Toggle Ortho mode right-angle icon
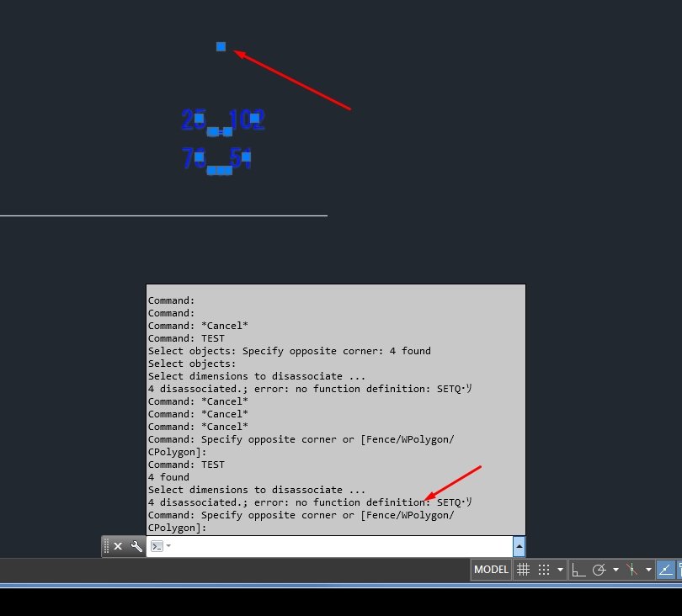 point(578,570)
